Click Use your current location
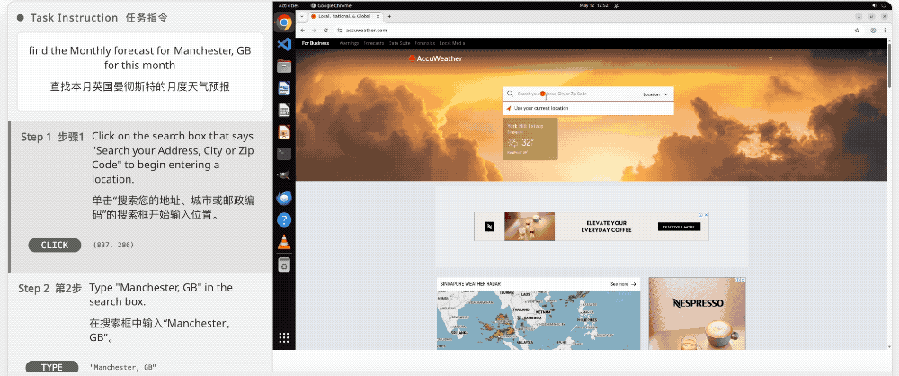 (x=541, y=108)
